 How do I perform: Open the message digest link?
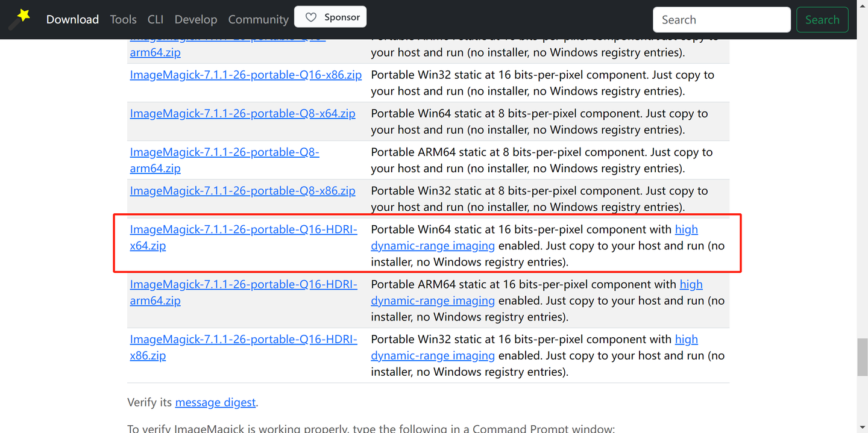pyautogui.click(x=215, y=402)
